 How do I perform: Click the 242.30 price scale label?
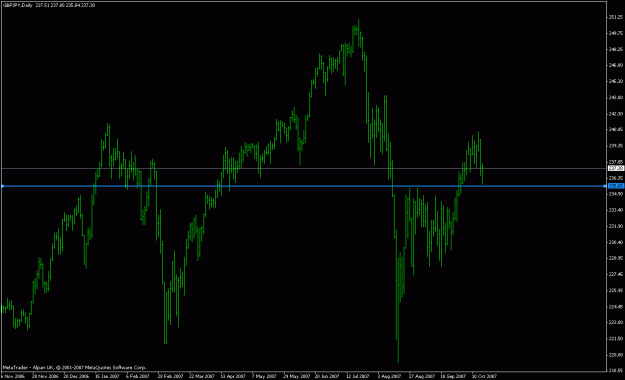(616, 114)
